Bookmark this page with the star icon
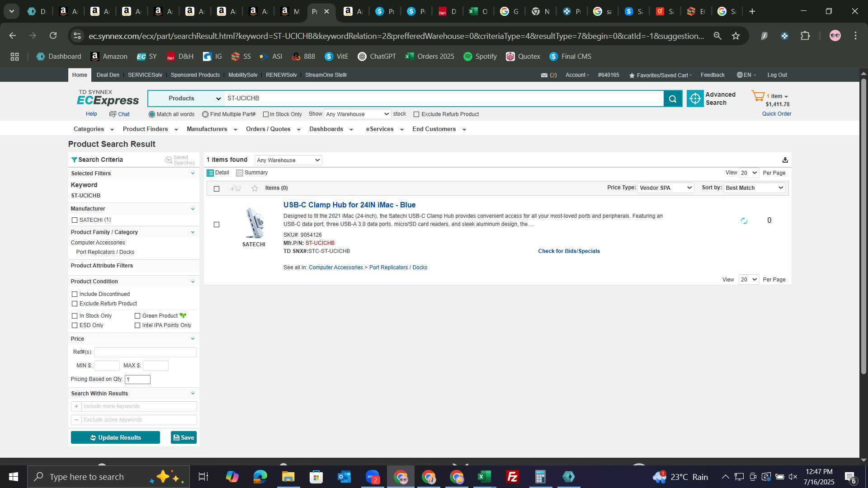The image size is (868, 488). 736,36
